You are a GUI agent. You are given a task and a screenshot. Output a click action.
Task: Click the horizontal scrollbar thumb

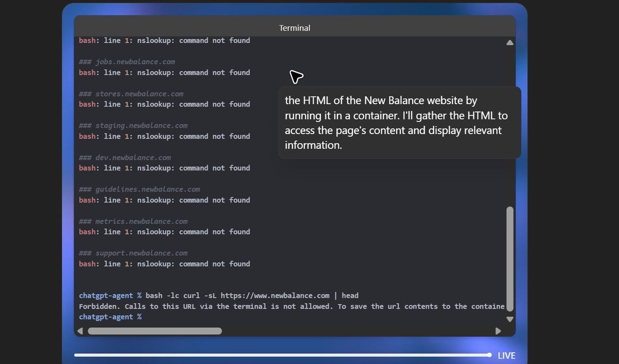click(x=155, y=330)
